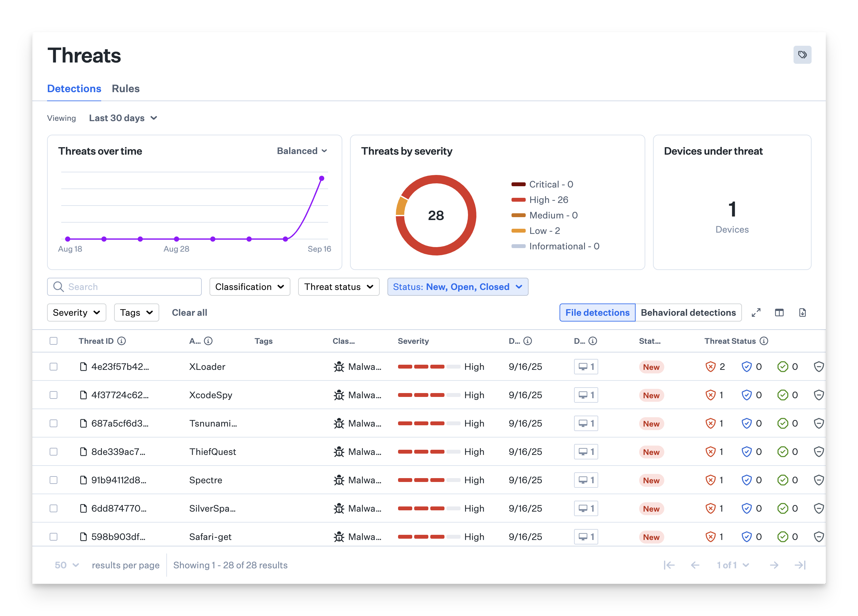Click Clear all filters
This screenshot has width=858, height=616.
(189, 313)
